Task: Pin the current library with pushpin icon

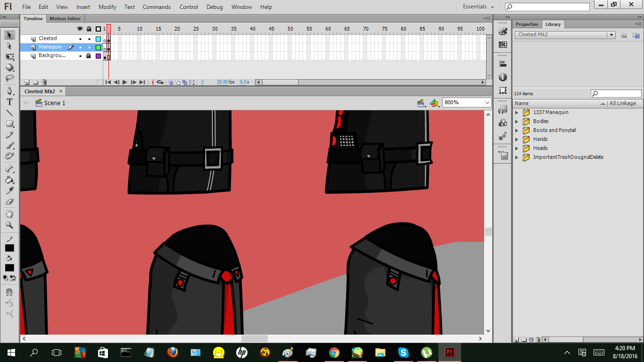Action: pos(624,35)
